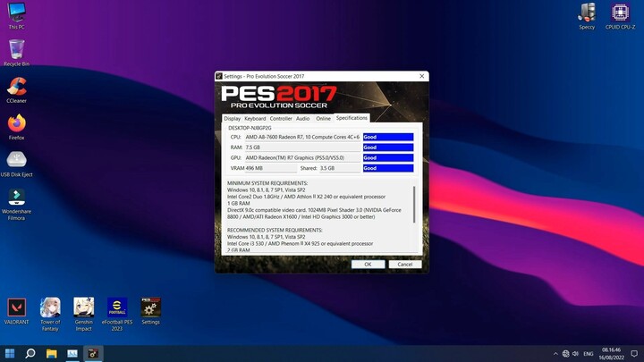644x362 pixels.
Task: Show hidden tray icons chevron
Action: (555, 353)
